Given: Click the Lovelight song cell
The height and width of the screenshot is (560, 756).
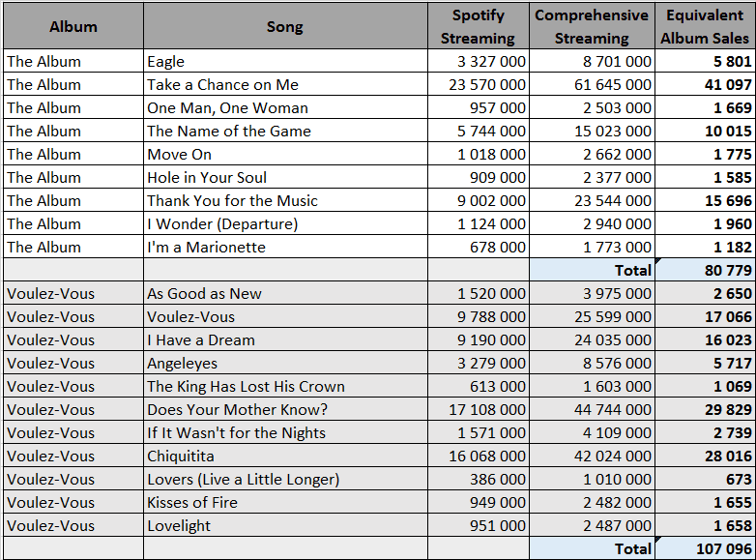Looking at the screenshot, I should (x=285, y=525).
